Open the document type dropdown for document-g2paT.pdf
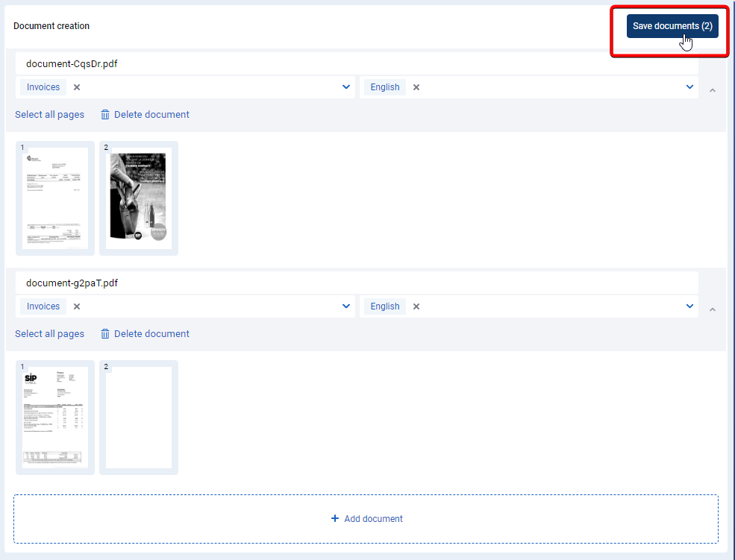 coord(346,306)
